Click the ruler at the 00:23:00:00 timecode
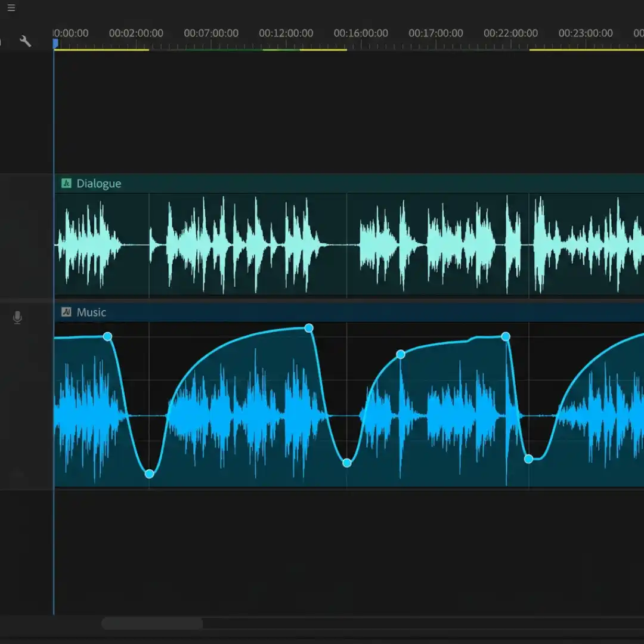The height and width of the screenshot is (644, 644). (586, 33)
